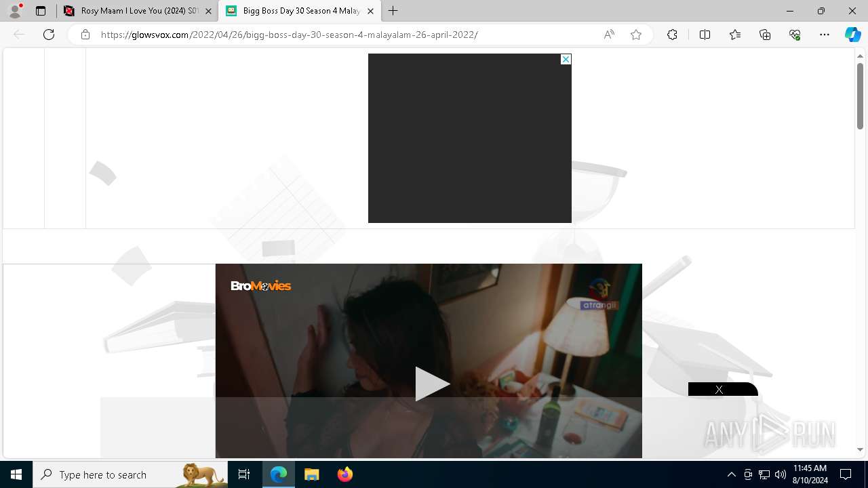Click the scrollbar up arrow
868x488 pixels.
coord(860,55)
